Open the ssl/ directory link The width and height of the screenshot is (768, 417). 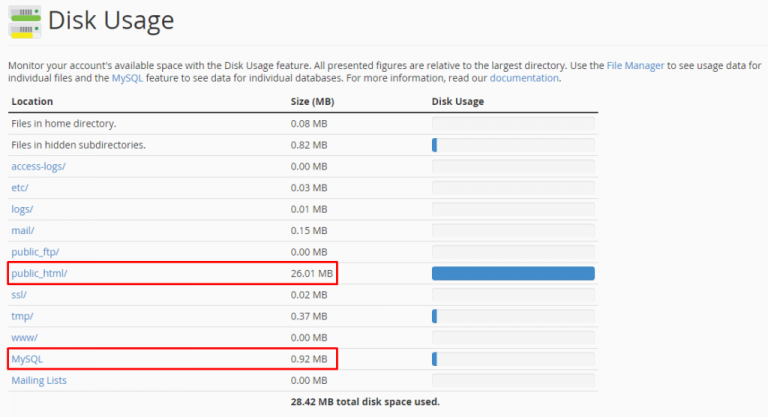coord(19,294)
